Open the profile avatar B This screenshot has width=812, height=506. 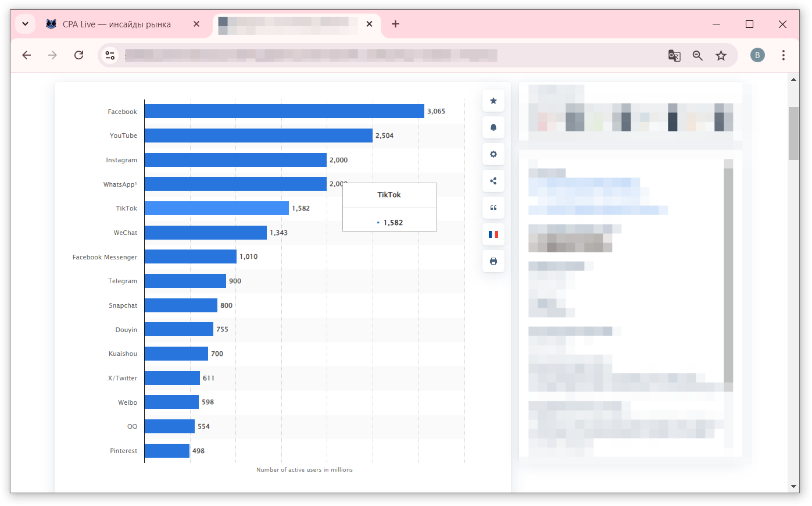pyautogui.click(x=757, y=55)
